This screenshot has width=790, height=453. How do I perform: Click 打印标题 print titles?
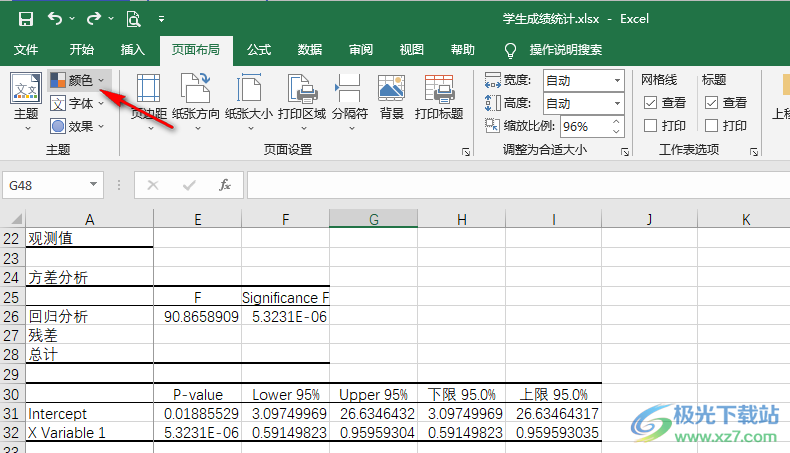point(439,98)
